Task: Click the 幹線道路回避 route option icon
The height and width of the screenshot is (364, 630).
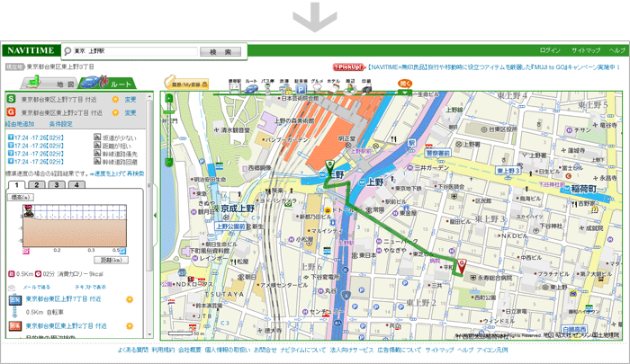Action: point(97,162)
